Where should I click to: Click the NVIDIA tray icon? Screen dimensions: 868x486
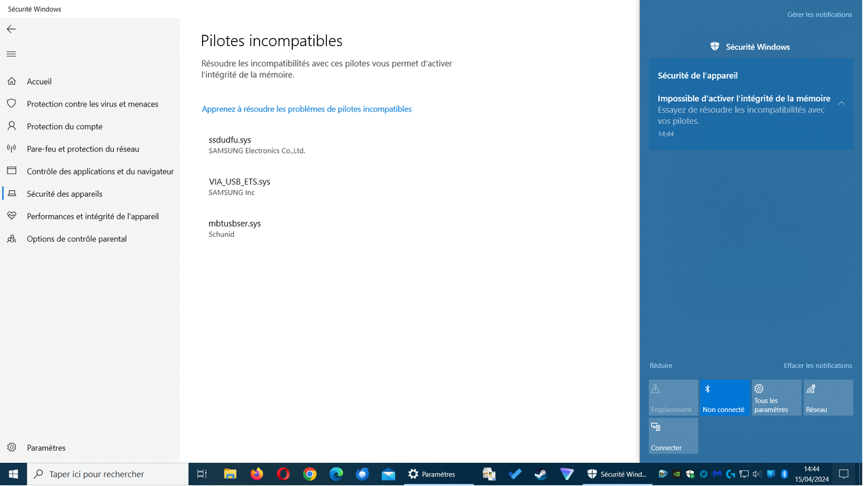point(677,474)
